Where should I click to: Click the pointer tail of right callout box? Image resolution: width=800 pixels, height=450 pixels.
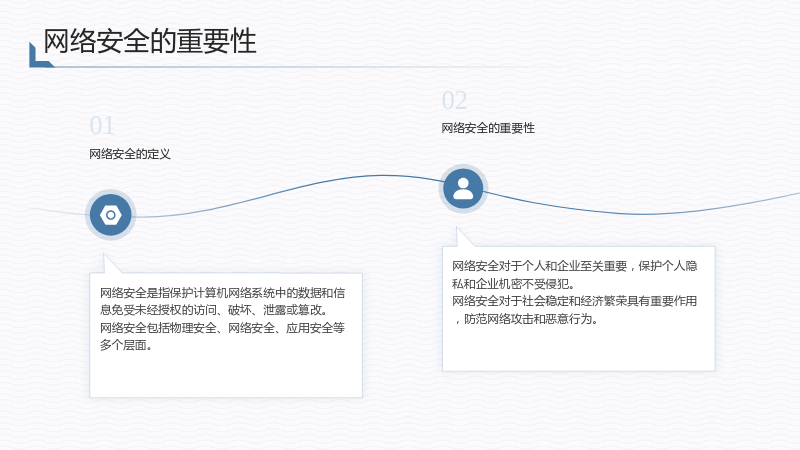[463, 238]
